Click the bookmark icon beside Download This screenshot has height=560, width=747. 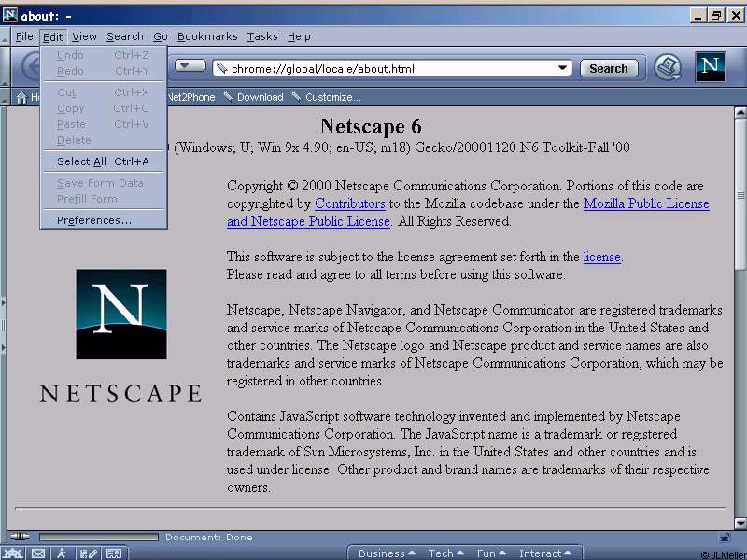[x=229, y=97]
